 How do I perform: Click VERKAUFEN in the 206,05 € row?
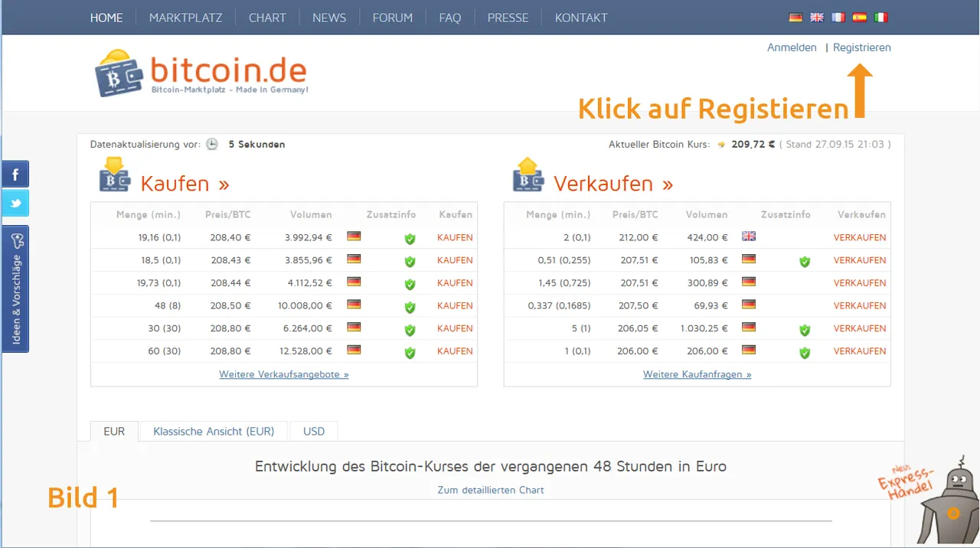click(860, 328)
